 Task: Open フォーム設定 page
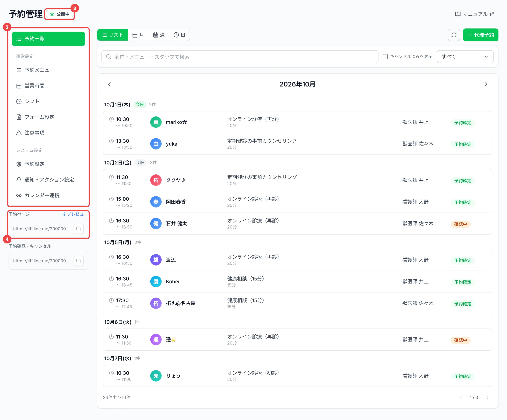pyautogui.click(x=48, y=117)
